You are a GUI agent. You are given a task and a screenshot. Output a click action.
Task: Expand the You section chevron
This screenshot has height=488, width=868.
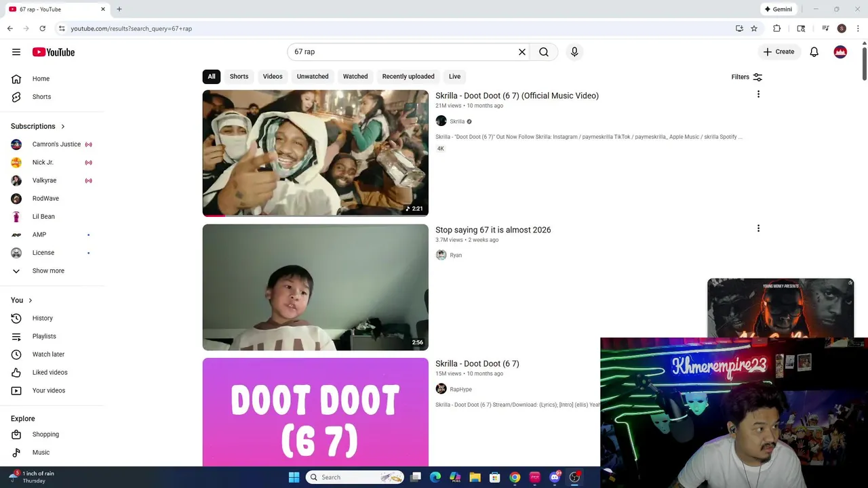pyautogui.click(x=30, y=300)
